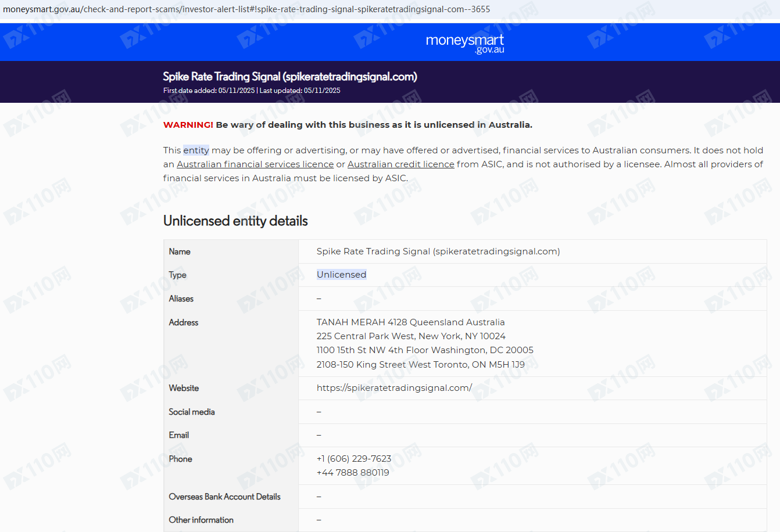This screenshot has height=532, width=780.
Task: Click the +1 (606) 229-7623 phone number
Action: pyautogui.click(x=353, y=459)
